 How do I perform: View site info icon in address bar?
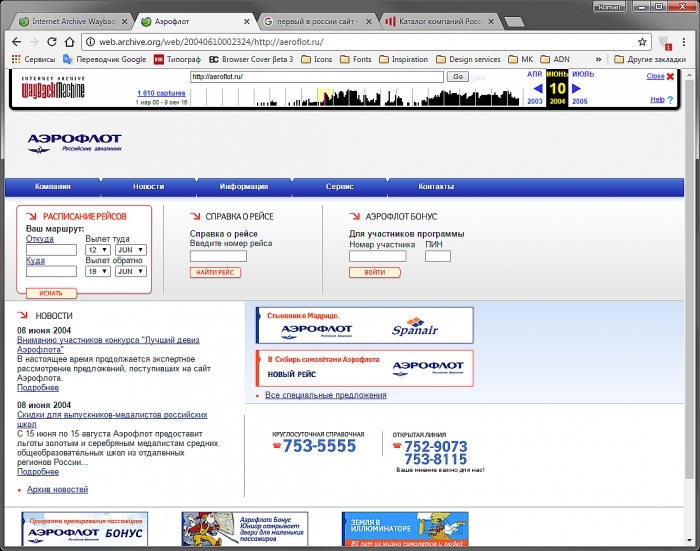(x=91, y=42)
